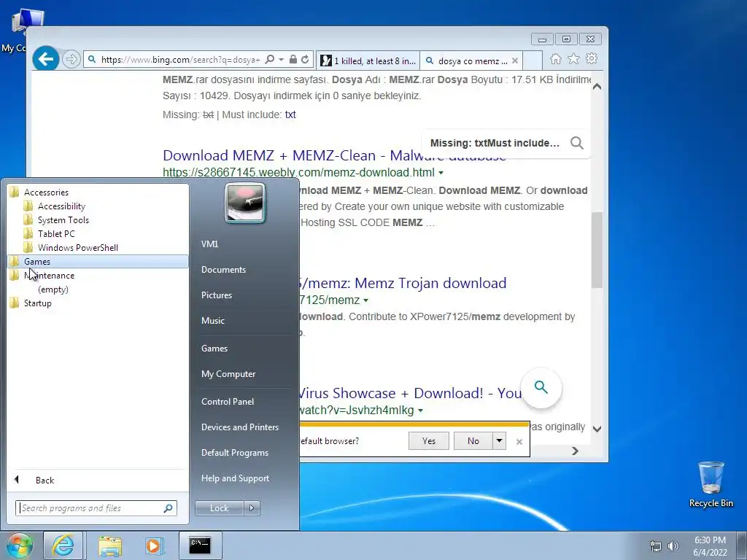
Task: Expand dropdown arrow after weebly.com URL
Action: click(441, 173)
